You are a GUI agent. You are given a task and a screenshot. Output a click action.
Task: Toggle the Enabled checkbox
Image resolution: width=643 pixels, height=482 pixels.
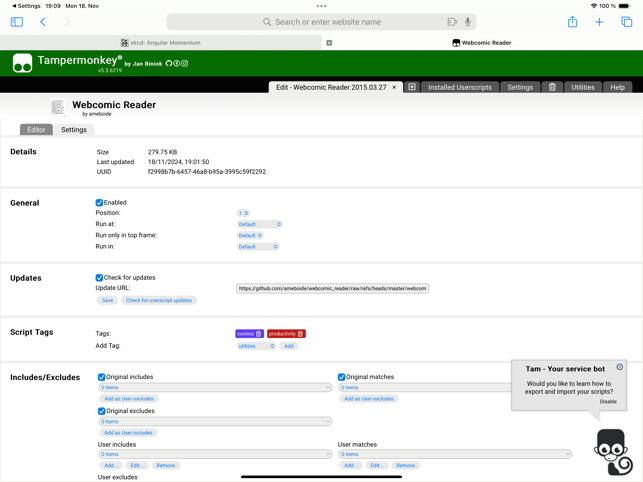pos(99,203)
